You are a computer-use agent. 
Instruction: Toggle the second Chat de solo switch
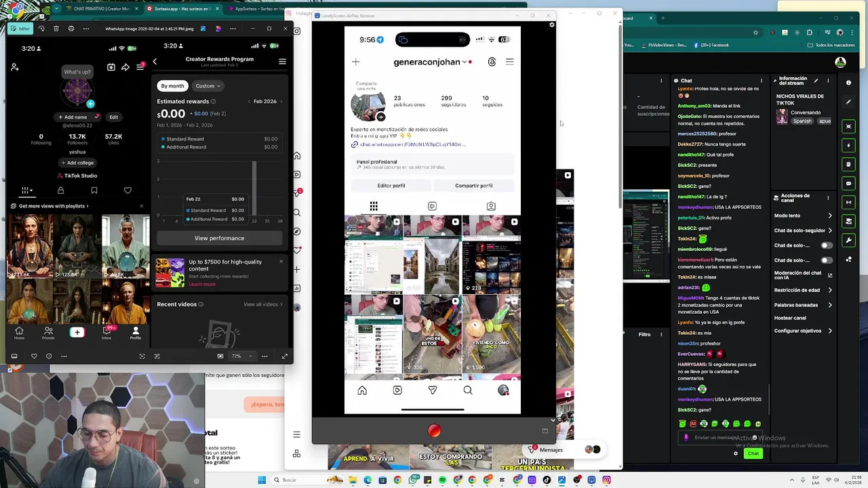coord(827,260)
